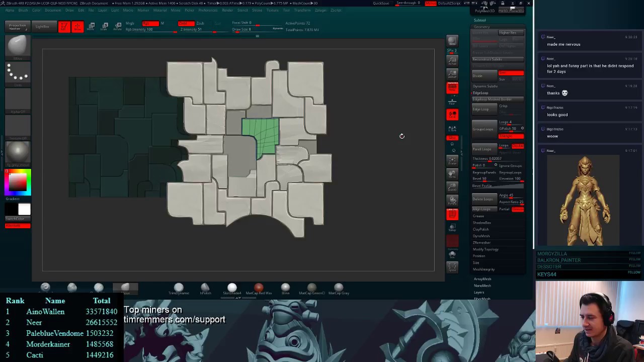Click the Rotate view navigation icon
The height and width of the screenshot is (362, 644).
tap(452, 200)
